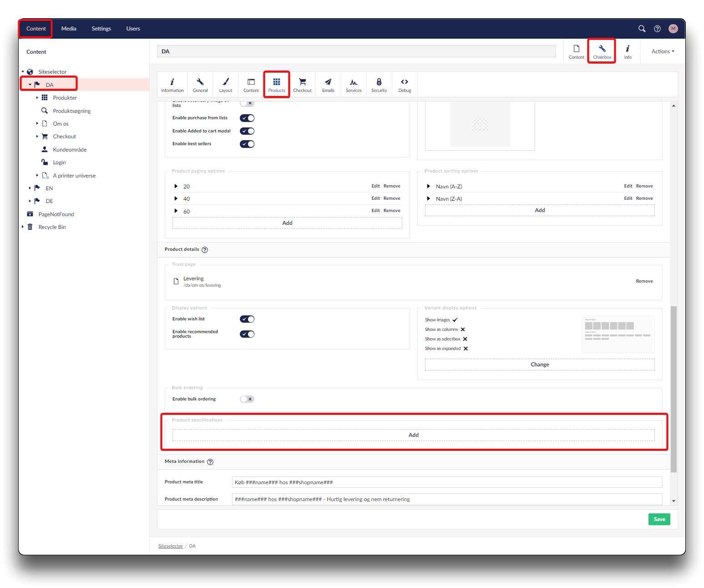The image size is (704, 588).
Task: Disable the Enable best sellers toggle
Action: (247, 144)
